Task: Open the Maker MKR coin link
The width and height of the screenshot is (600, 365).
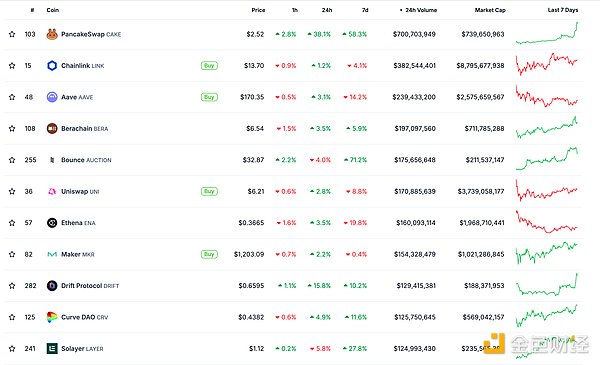Action: pos(78,254)
